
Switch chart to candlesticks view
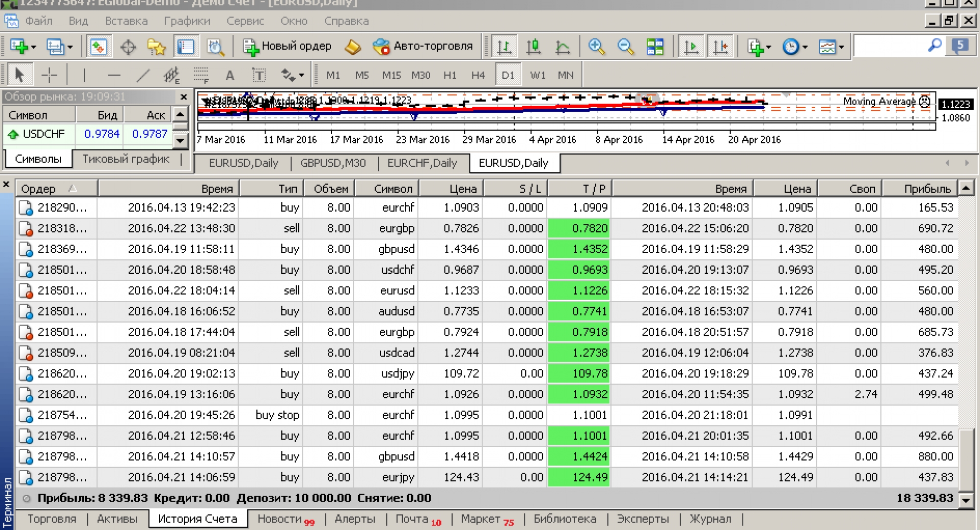(533, 47)
